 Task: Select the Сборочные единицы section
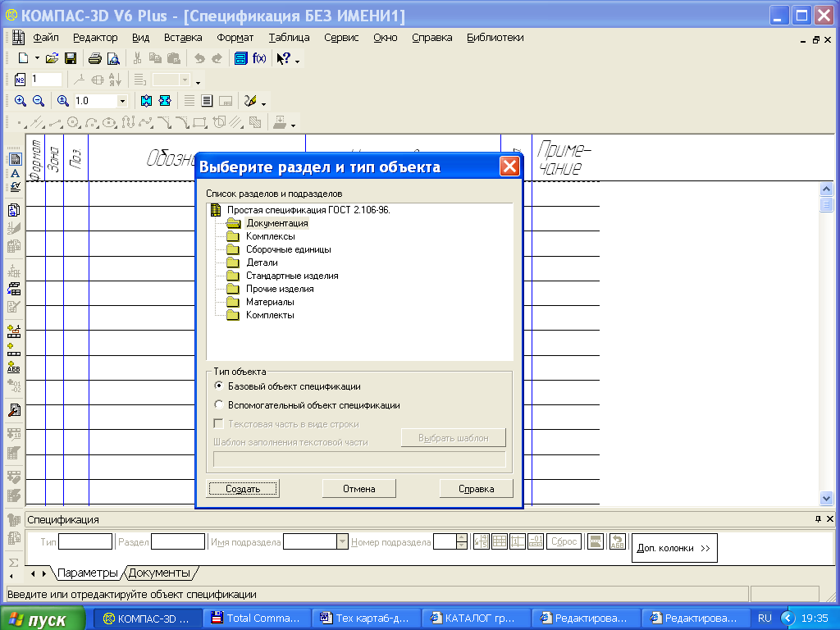click(x=288, y=249)
